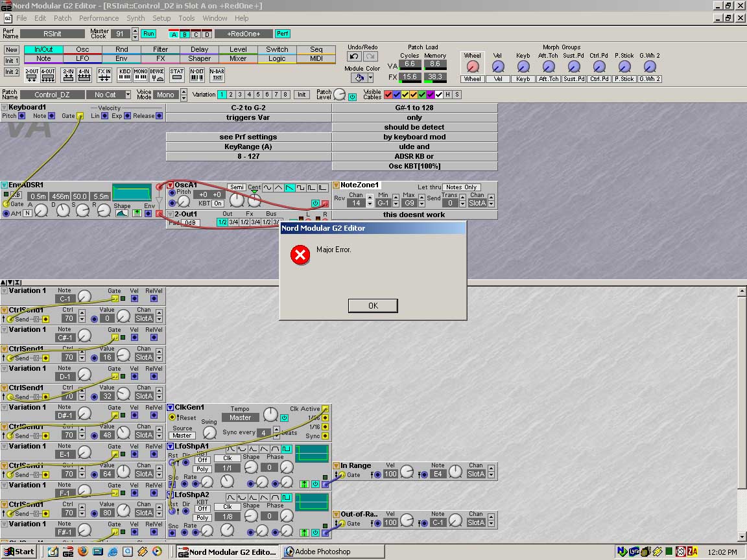Toggle blue visible cables checkbox

click(x=397, y=95)
